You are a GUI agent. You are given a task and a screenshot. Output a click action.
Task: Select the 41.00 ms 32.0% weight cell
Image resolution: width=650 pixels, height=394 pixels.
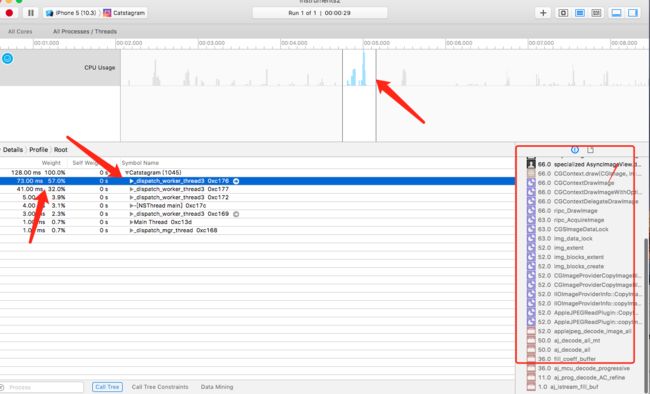tap(41, 189)
